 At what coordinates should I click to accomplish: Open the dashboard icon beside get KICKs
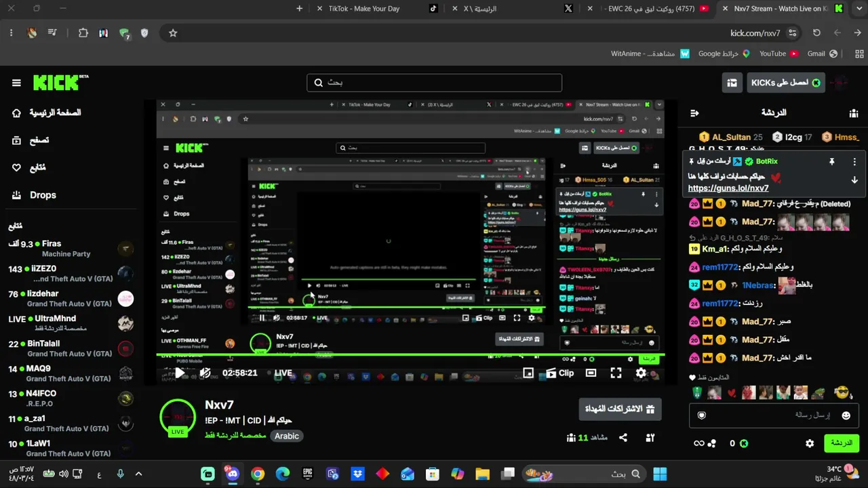click(732, 83)
